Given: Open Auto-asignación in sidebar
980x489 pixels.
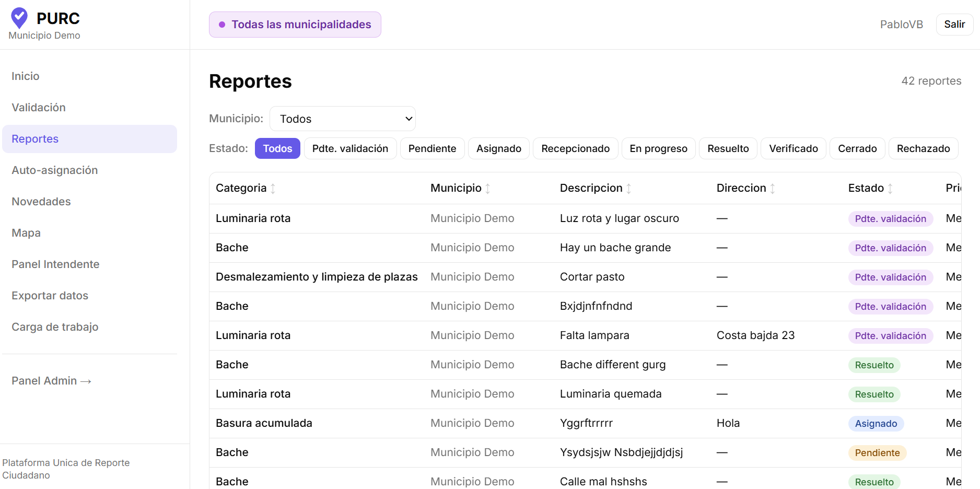Looking at the screenshot, I should coord(89,170).
